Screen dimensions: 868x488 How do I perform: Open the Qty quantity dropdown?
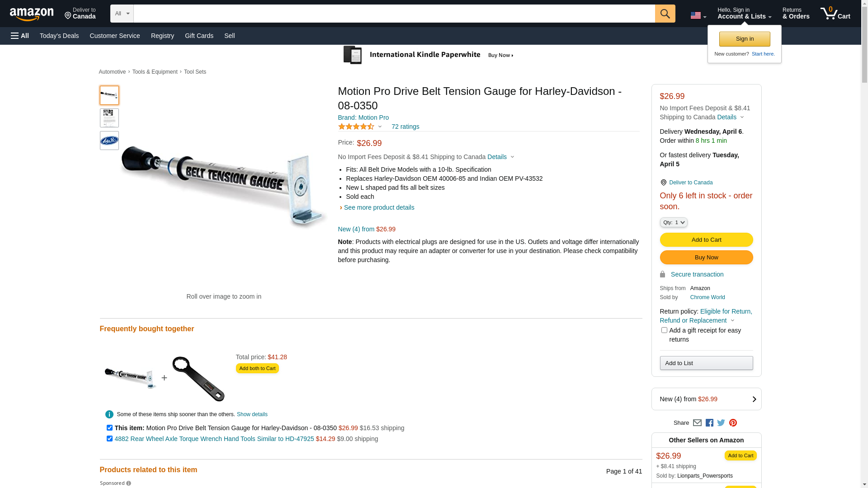(x=674, y=222)
